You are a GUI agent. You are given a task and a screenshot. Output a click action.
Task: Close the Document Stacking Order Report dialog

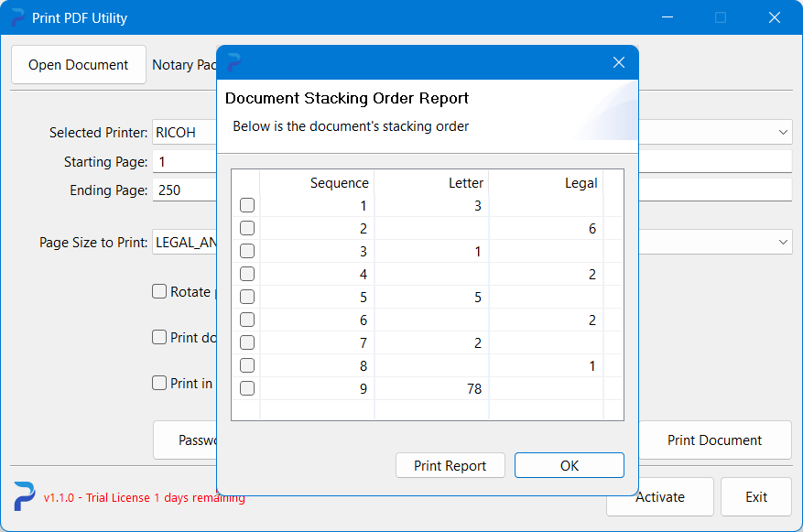619,62
